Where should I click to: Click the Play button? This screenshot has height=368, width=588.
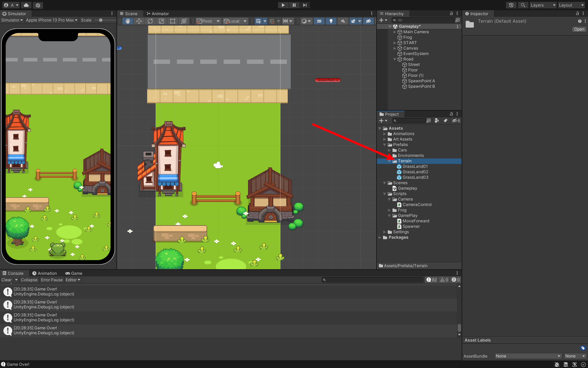[283, 5]
